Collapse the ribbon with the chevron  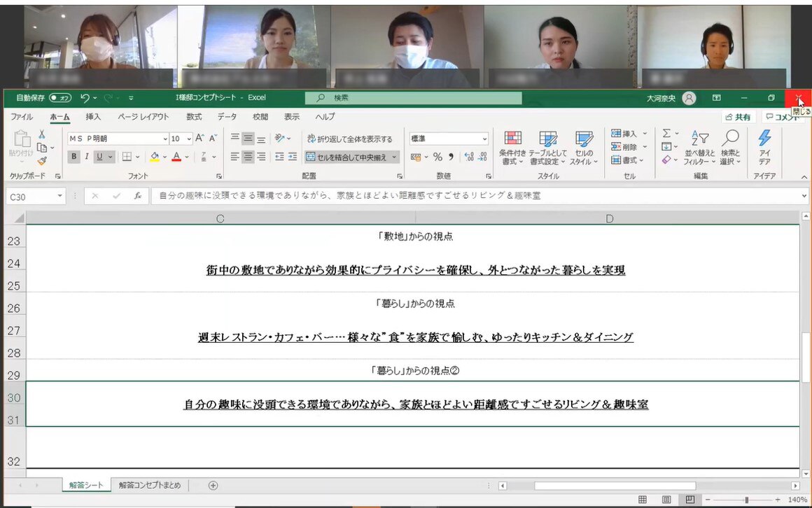[804, 176]
